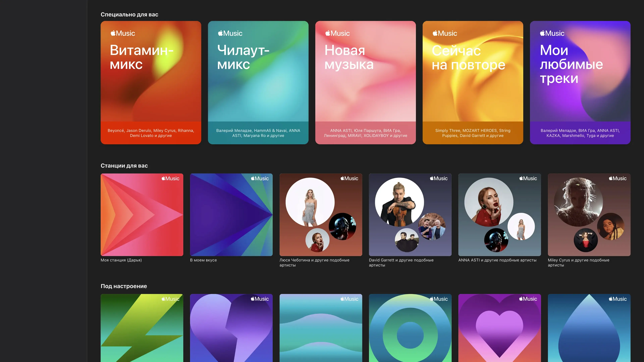Play the В моем вкусе station
Screen dimensions: 644x362
click(231, 215)
